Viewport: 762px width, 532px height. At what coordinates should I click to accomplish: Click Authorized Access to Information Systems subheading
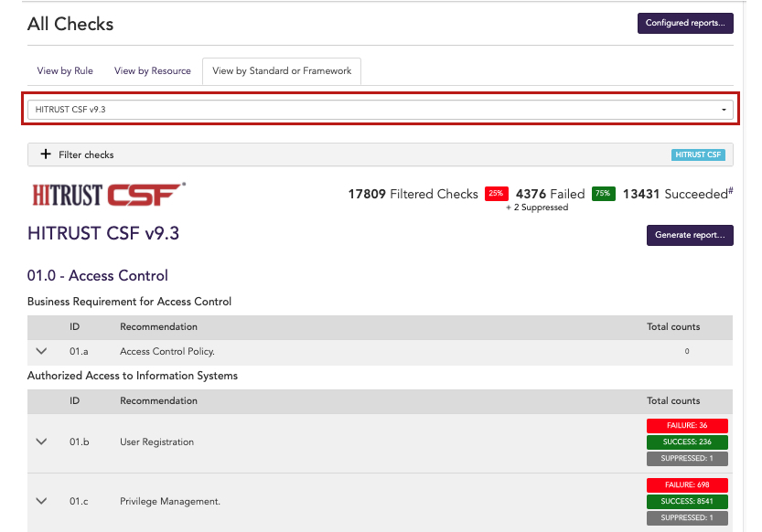133,376
